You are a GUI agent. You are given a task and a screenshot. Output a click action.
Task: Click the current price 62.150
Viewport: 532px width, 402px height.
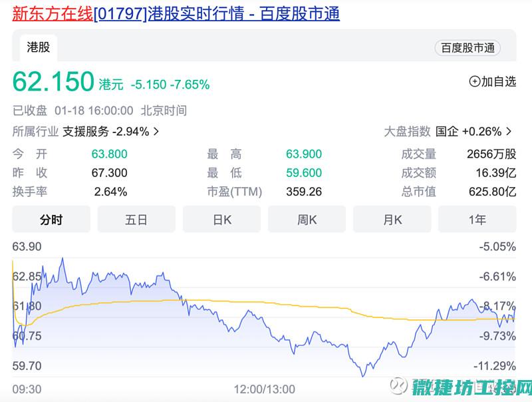click(53, 81)
